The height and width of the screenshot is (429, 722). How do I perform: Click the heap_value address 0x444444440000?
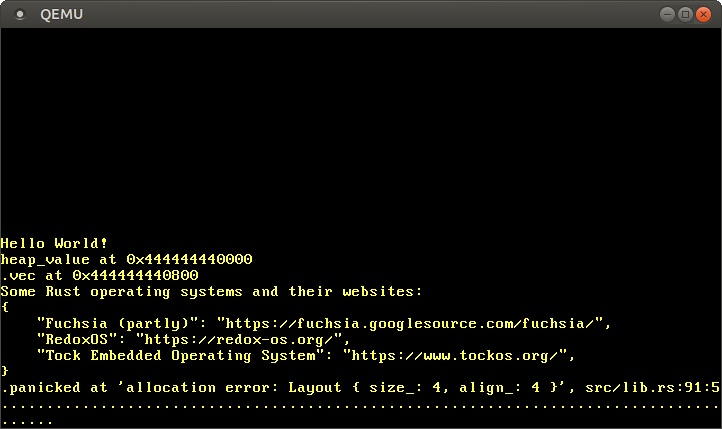coord(189,259)
